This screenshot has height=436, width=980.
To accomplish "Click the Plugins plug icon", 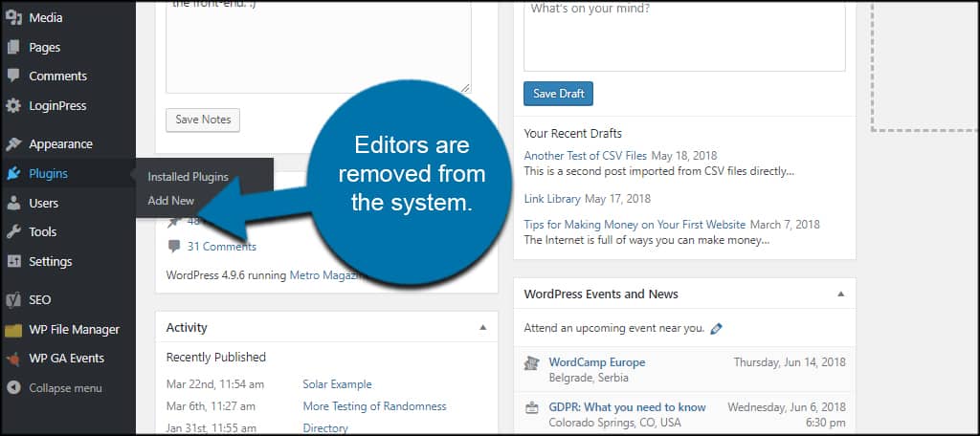I will [13, 174].
